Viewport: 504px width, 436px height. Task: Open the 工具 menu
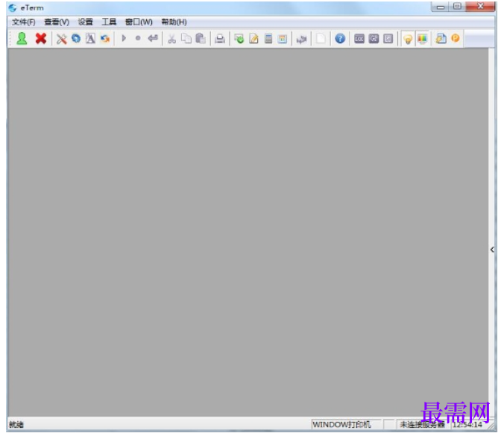point(109,22)
